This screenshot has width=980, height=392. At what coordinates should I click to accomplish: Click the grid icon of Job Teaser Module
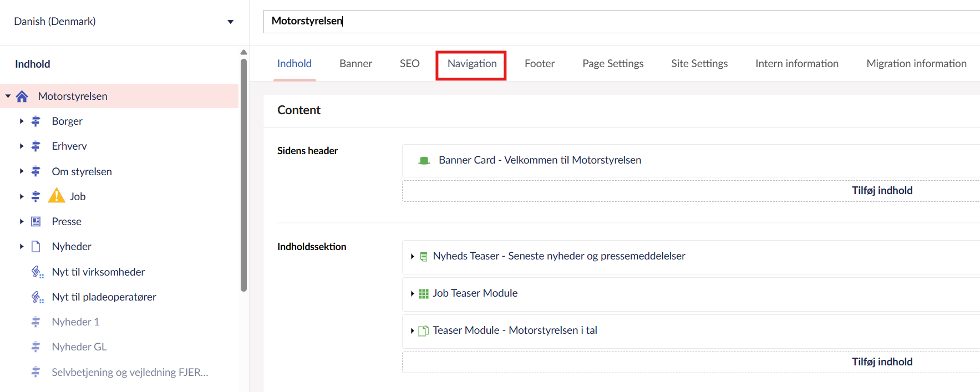pos(424,293)
